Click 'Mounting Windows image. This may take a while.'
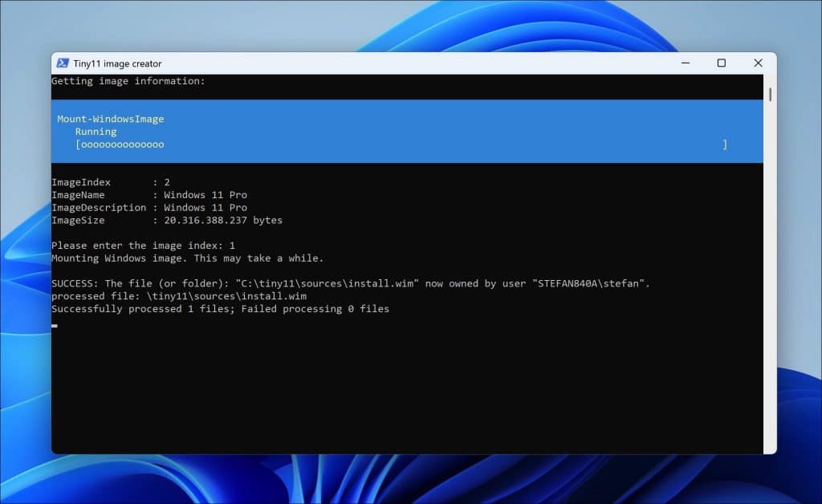Viewport: 822px width, 504px height. [188, 258]
